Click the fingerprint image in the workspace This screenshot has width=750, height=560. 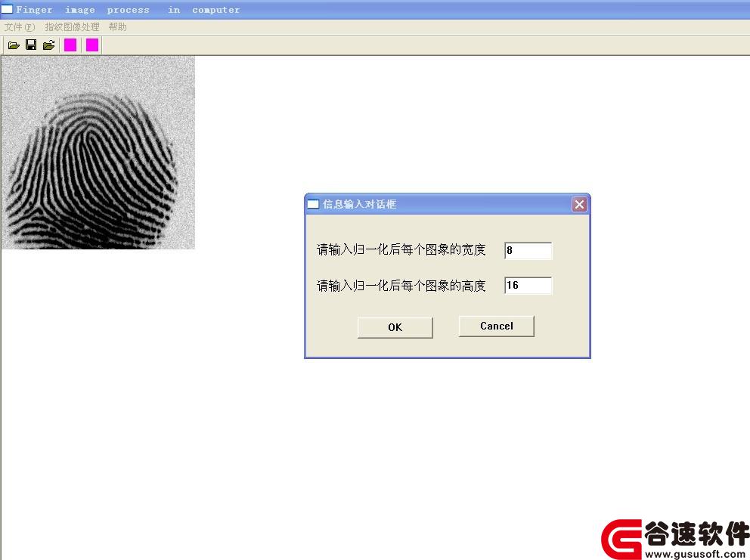[x=98, y=153]
